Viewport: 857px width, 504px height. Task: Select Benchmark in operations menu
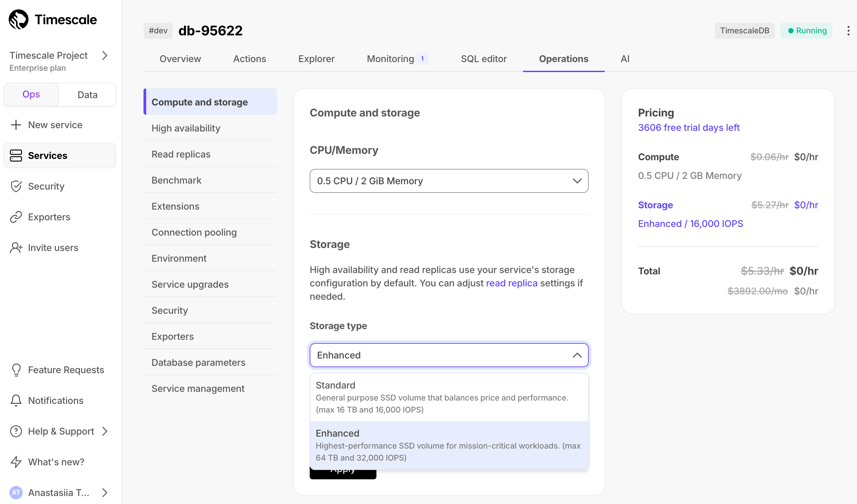coord(210,180)
